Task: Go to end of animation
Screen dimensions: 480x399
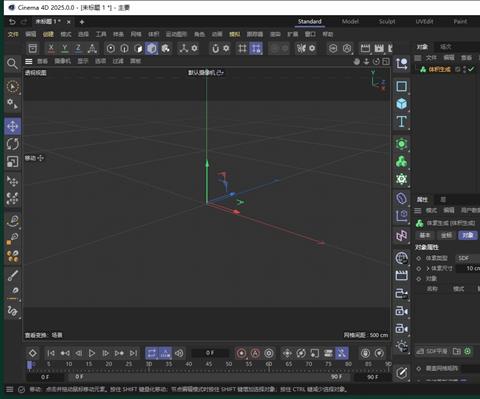Action: 133,353
